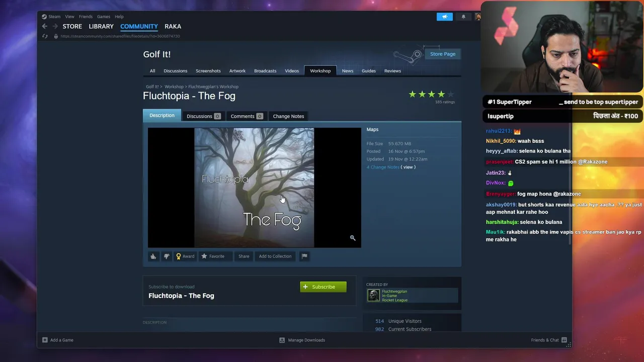Click the 982 Current Subscribers stat
644x362 pixels.
[x=403, y=329]
